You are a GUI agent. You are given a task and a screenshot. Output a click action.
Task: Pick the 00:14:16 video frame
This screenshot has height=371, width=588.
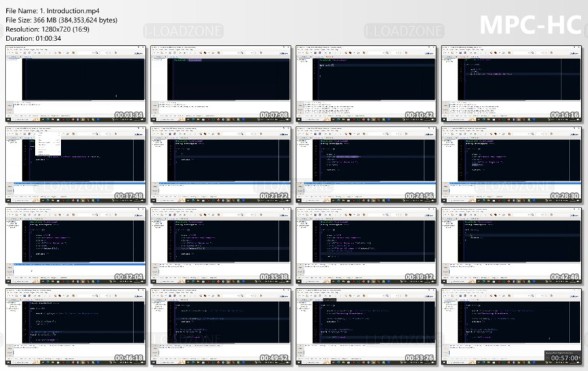511,84
